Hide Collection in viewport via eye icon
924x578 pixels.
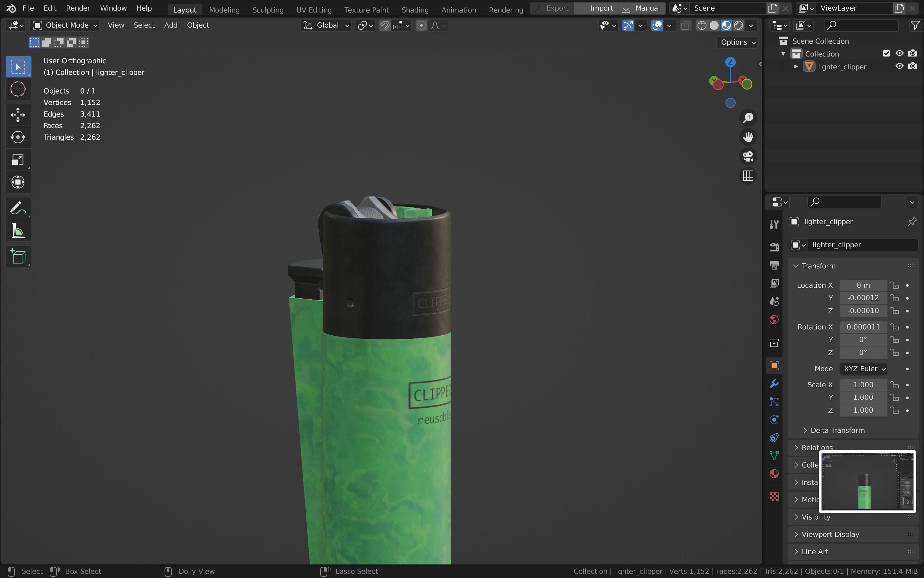900,54
